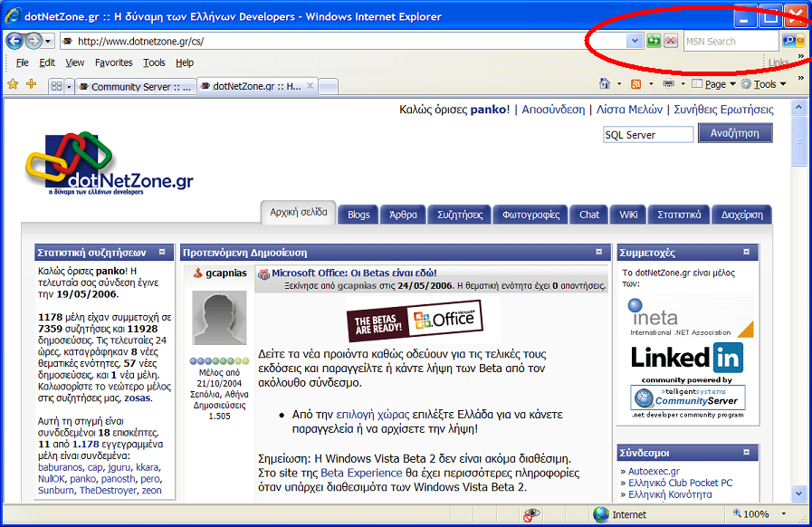The height and width of the screenshot is (527, 812).
Task: Collapse the Στατιστική συζητήσεων panel
Action: coord(162,253)
